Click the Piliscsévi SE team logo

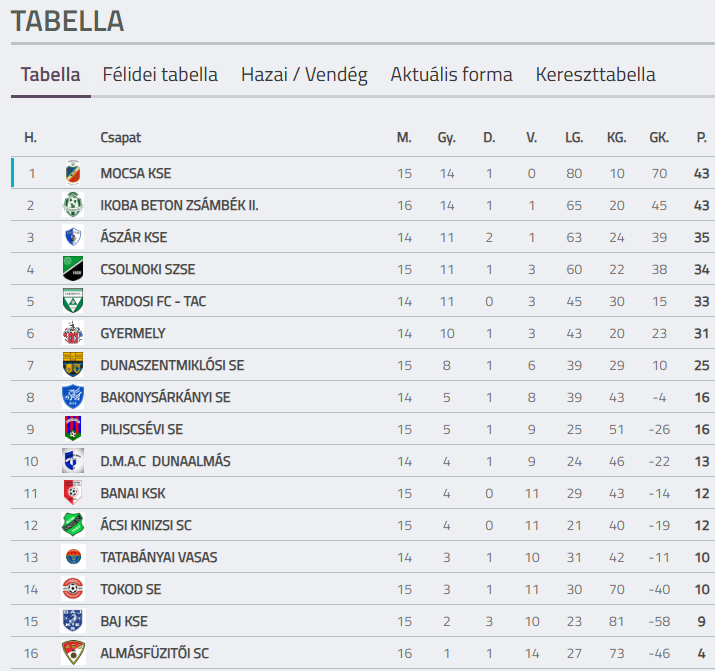[x=73, y=429]
